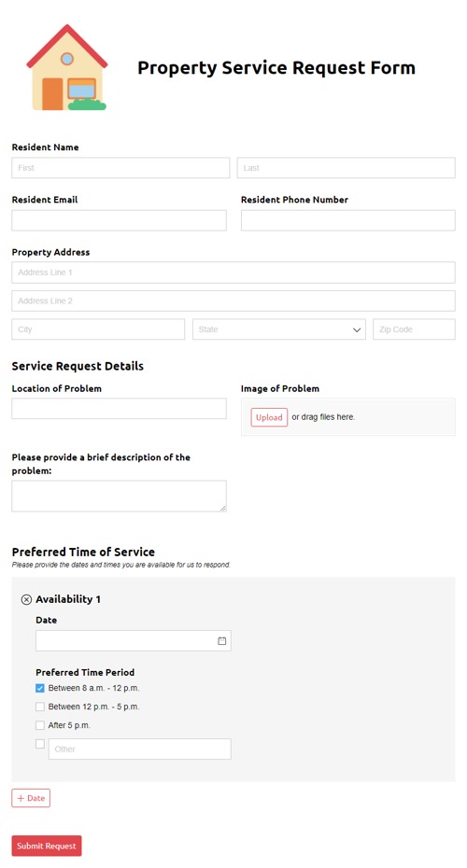Click the Preferred Time of Service heading
This screenshot has height=868, width=467.
pos(83,552)
